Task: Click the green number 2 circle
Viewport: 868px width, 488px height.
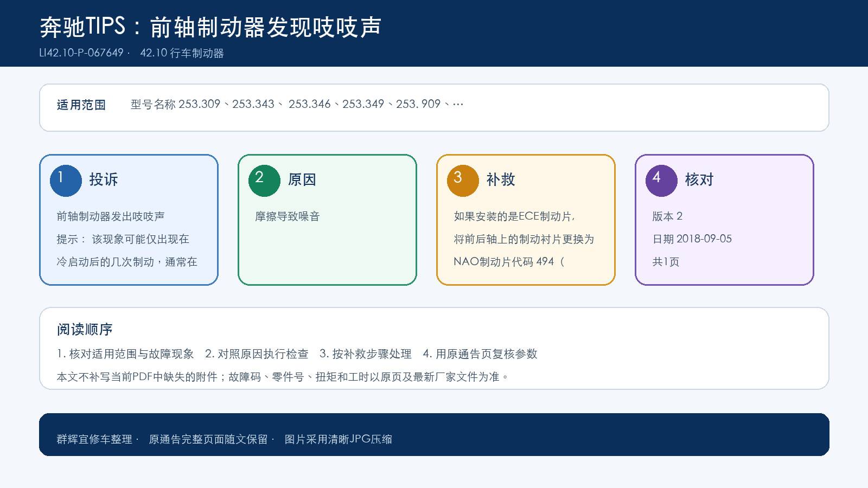Action: (x=264, y=181)
